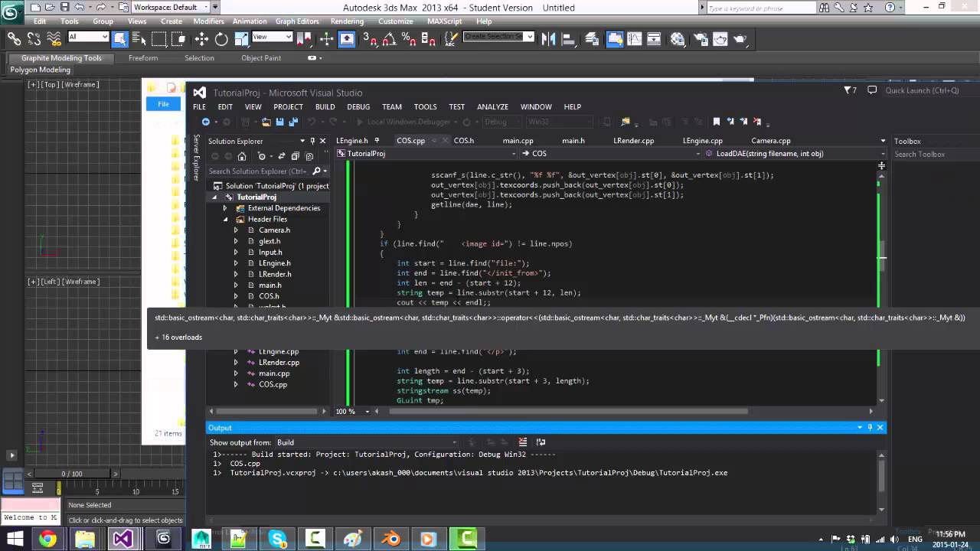Open the Rendered Frame Window icon
This screenshot has width=980, height=551.
[x=720, y=38]
